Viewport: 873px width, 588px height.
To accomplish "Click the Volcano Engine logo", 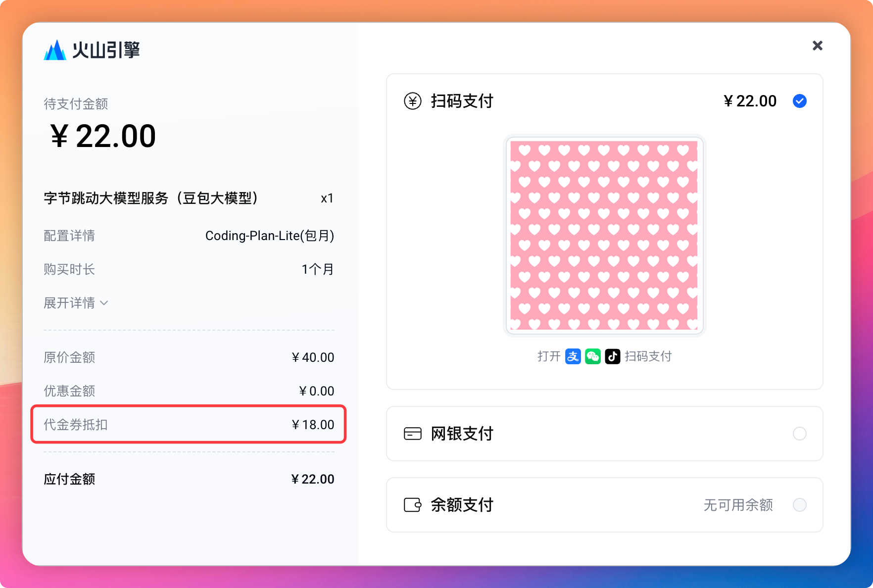I will pos(92,50).
